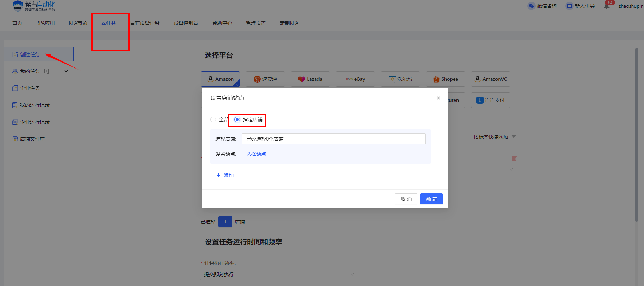This screenshot has width=644, height=286.
Task: Open the 定制RPA tab
Action: tap(289, 23)
